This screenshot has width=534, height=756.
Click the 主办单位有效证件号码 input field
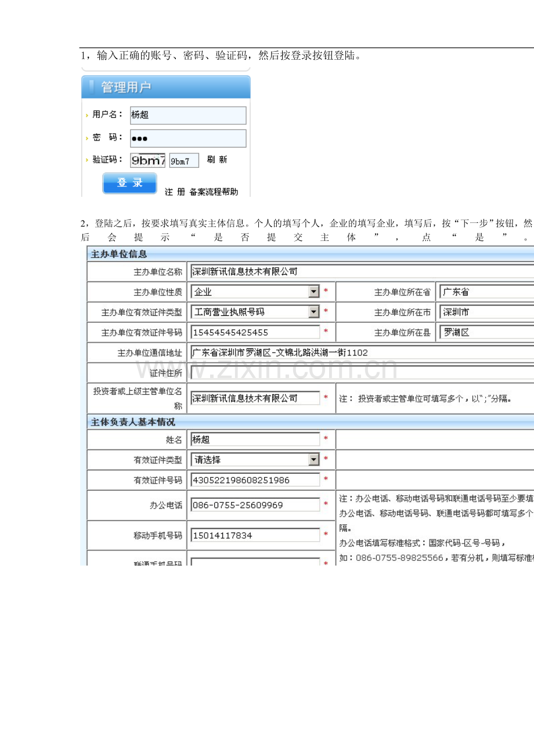coord(255,333)
